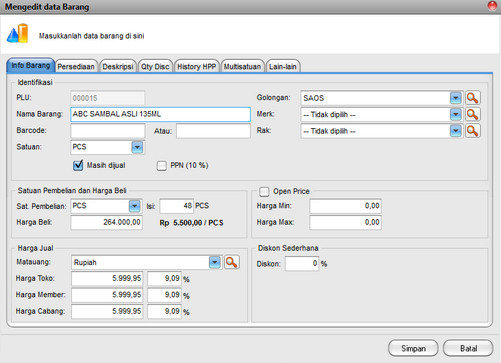Viewport: 501px width, 363px height.
Task: Click the Batal button
Action: tap(468, 348)
